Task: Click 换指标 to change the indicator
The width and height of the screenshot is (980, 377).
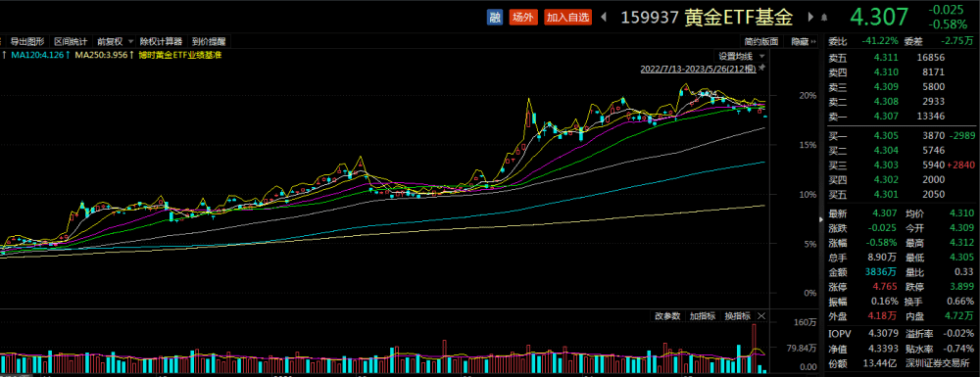Action: (738, 316)
